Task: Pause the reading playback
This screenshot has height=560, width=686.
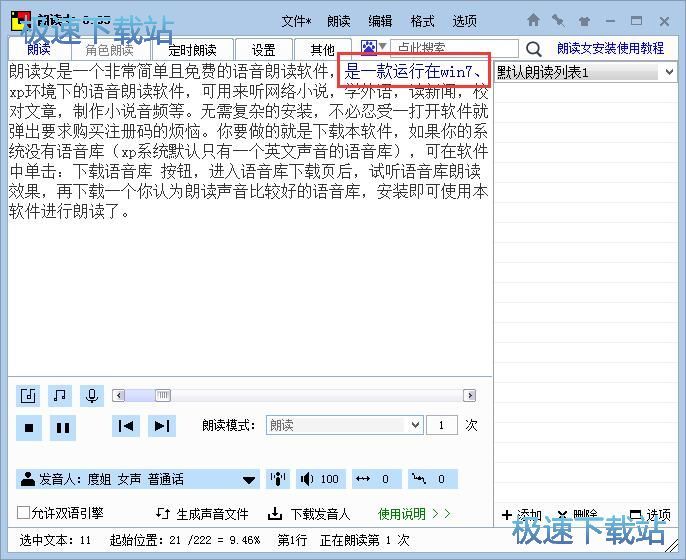Action: tap(63, 427)
